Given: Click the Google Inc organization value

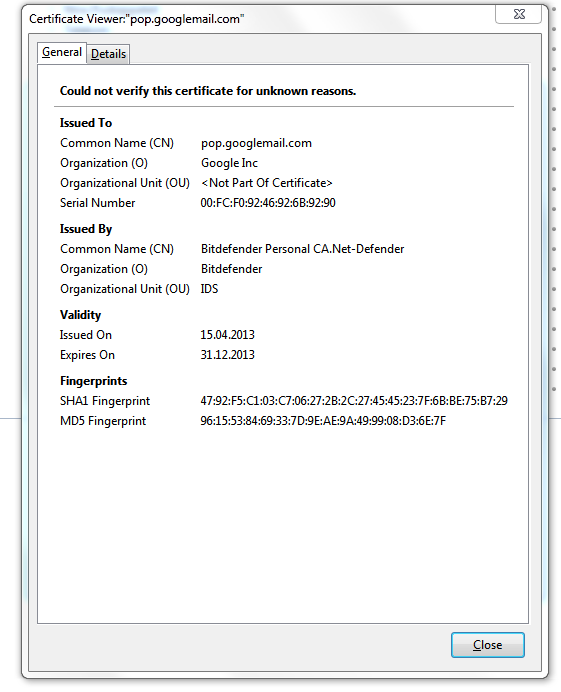Looking at the screenshot, I should click(229, 163).
